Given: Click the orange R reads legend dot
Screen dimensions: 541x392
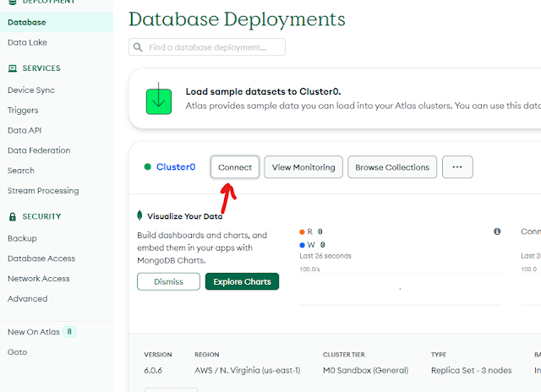Looking at the screenshot, I should [303, 232].
